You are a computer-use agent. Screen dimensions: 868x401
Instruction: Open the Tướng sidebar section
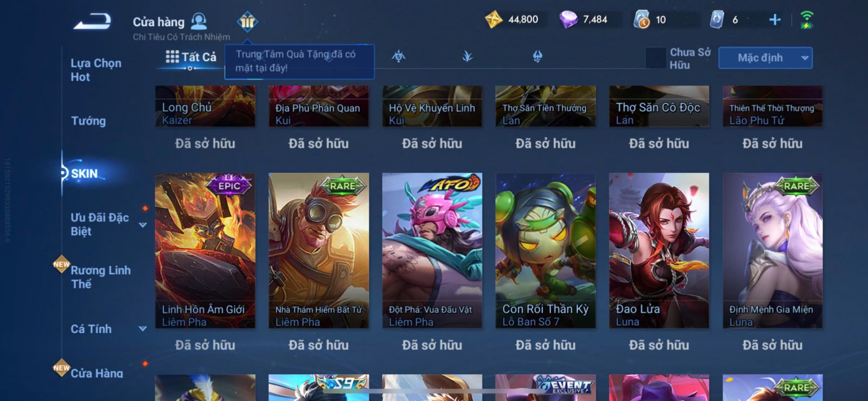pyautogui.click(x=88, y=121)
